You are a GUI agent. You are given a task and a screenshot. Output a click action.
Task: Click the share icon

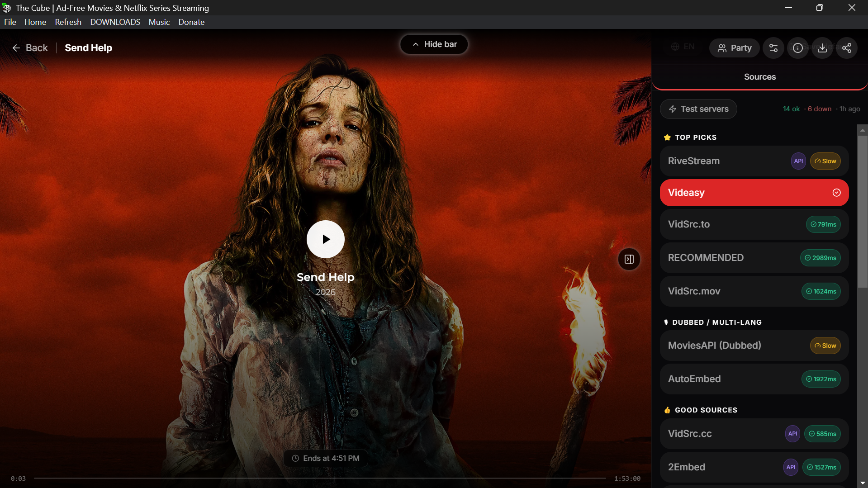tap(847, 48)
